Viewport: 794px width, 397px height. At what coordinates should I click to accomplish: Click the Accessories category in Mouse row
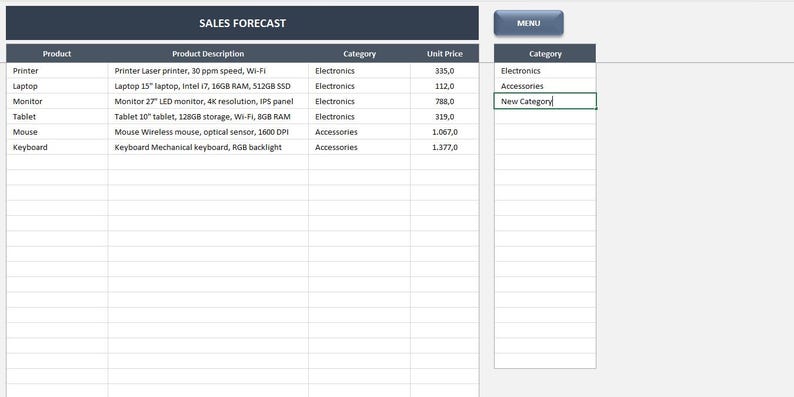(x=360, y=132)
